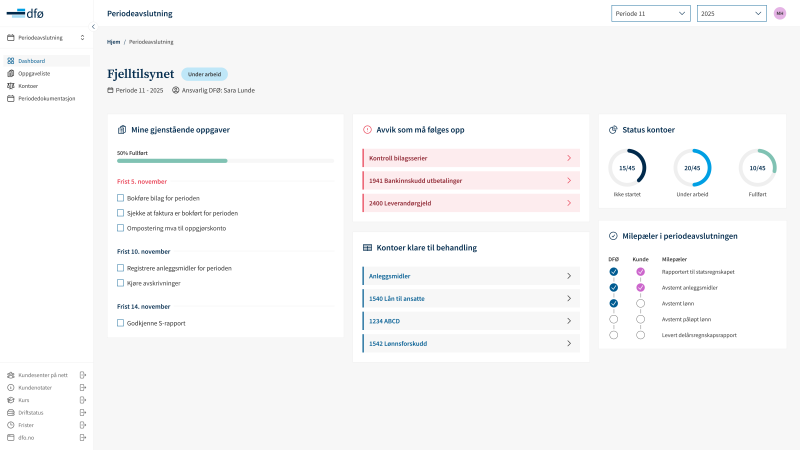Click external link icon next to Frister

83,425
